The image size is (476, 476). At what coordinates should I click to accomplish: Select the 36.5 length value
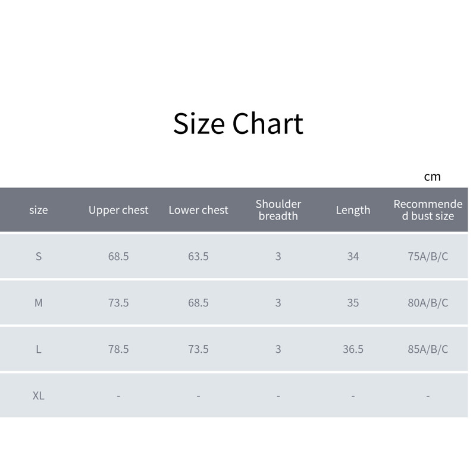[353, 349]
